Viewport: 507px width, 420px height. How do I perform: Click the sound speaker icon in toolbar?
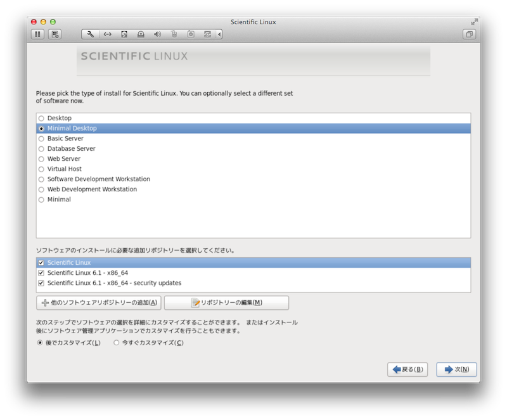point(157,34)
